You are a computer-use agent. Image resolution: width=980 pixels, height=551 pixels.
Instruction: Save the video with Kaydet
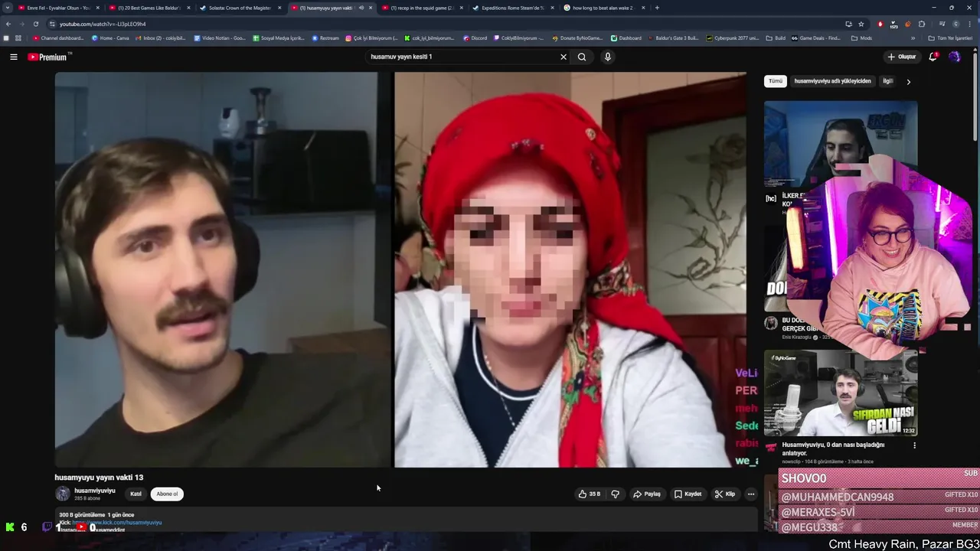688,494
